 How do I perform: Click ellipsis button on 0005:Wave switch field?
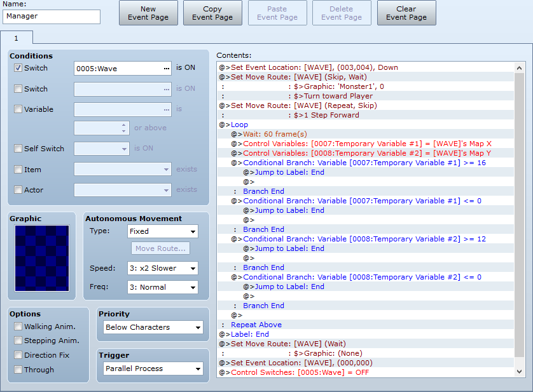pyautogui.click(x=166, y=69)
